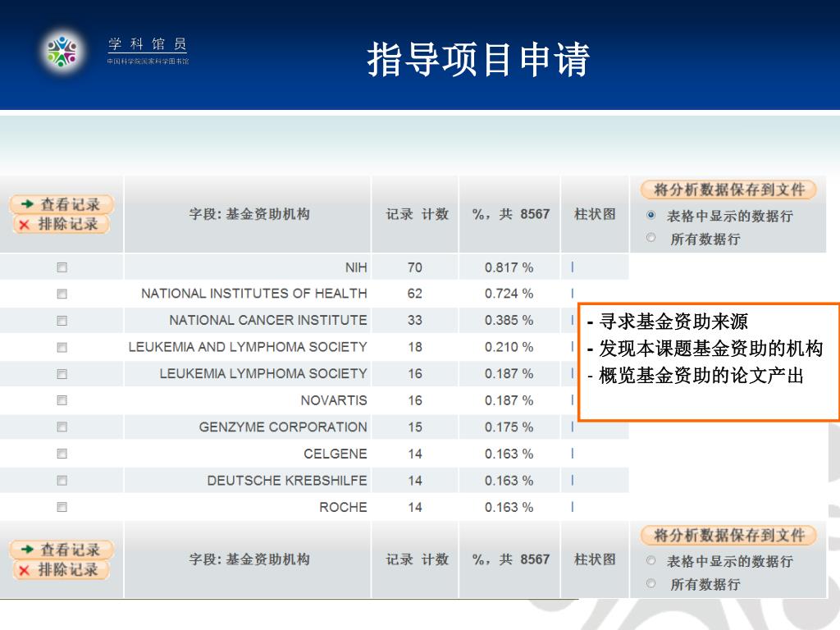Check the DEUTSCHE KREBSHILFE checkbox
This screenshot has width=840, height=630.
(62, 481)
